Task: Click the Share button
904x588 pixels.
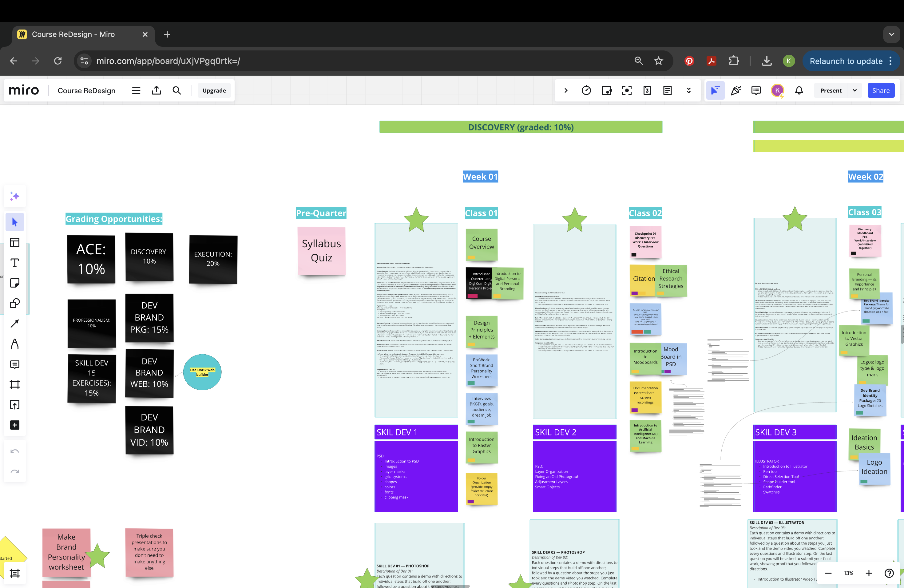Action: pyautogui.click(x=880, y=90)
